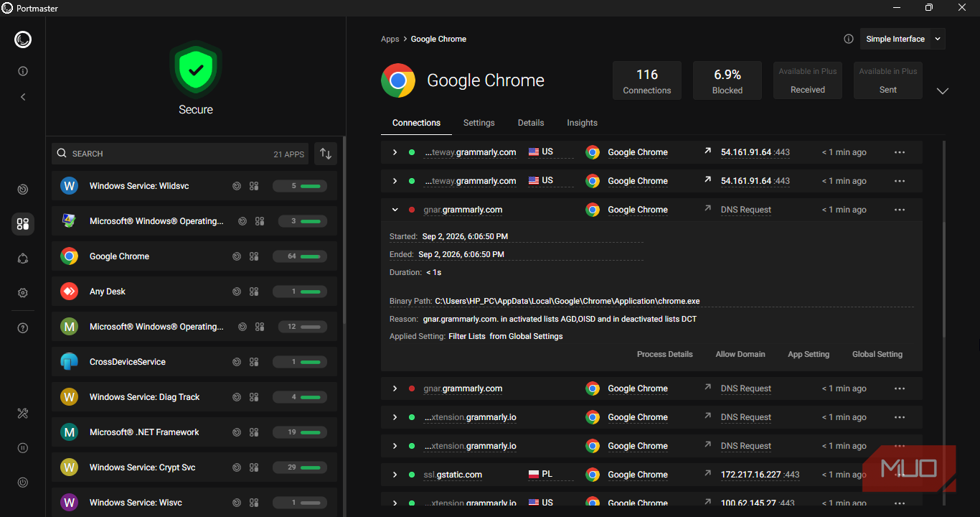Click app settings icon in CrossDeviceService row

click(254, 362)
